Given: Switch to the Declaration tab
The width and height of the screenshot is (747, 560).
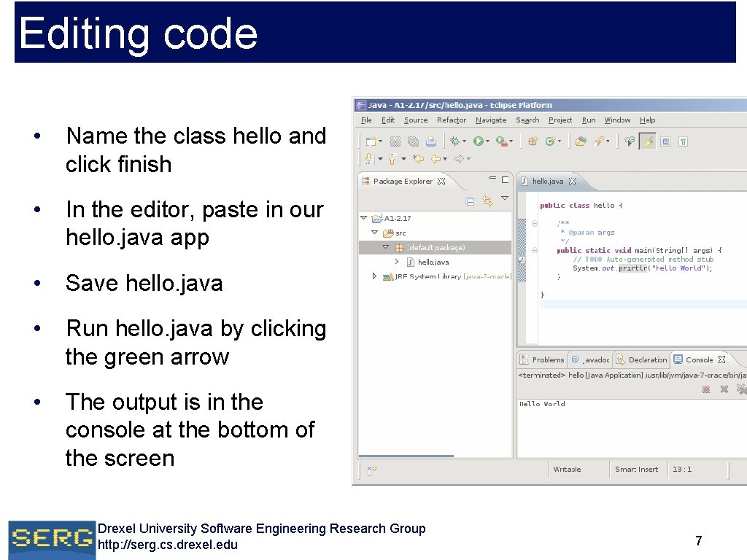Looking at the screenshot, I should click(642, 359).
